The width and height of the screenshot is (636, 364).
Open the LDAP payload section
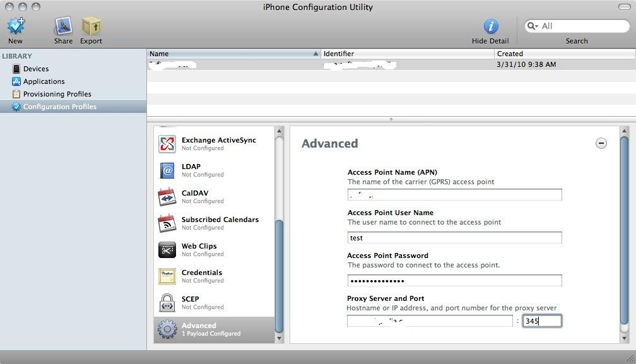(214, 170)
